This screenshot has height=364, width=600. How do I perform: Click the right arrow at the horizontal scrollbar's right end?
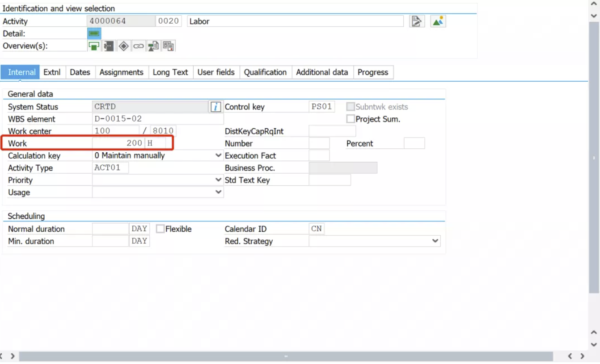582,356
